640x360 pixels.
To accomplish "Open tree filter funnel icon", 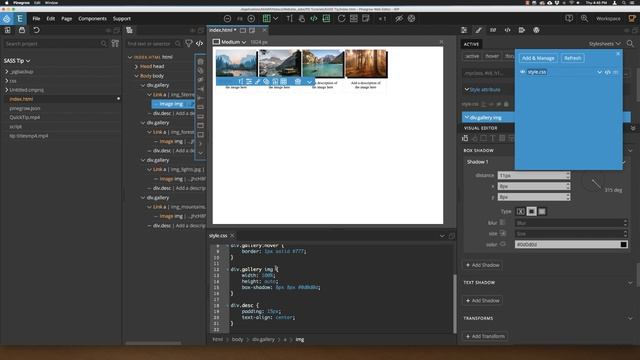I will [x=189, y=43].
